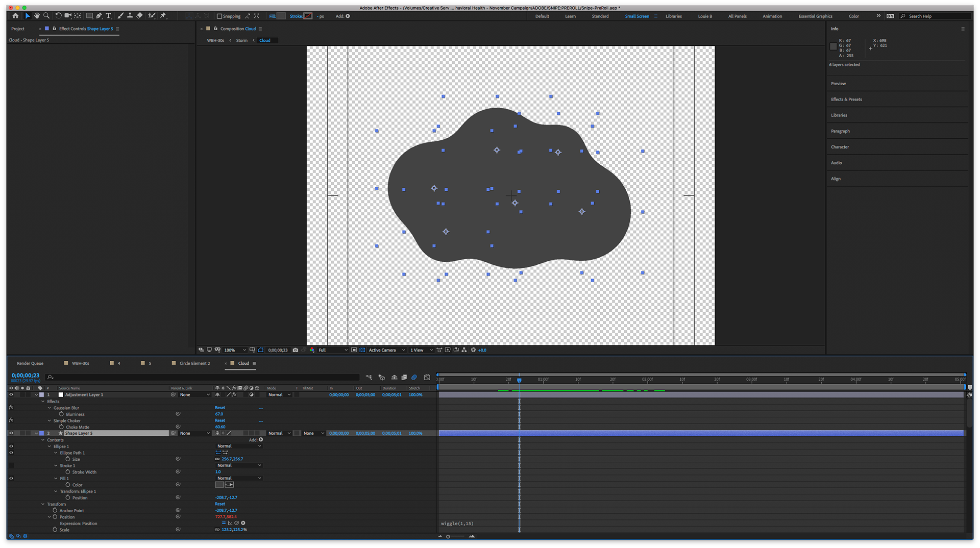The width and height of the screenshot is (980, 548).
Task: Switch to the WBH-30s timeline tab
Action: [x=81, y=363]
